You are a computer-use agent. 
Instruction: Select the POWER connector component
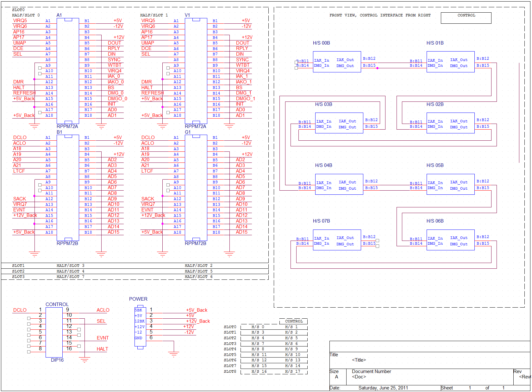[x=140, y=327]
